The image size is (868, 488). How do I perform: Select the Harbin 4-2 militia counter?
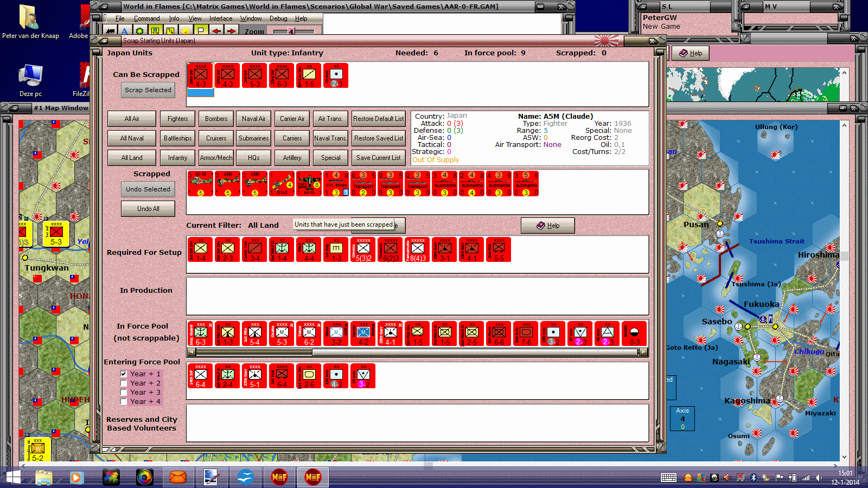(363, 333)
